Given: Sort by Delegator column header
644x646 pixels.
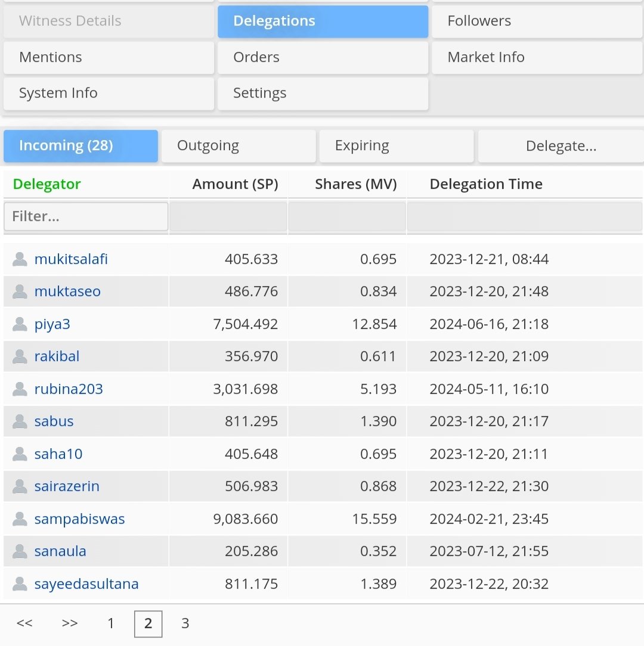Looking at the screenshot, I should pos(47,184).
